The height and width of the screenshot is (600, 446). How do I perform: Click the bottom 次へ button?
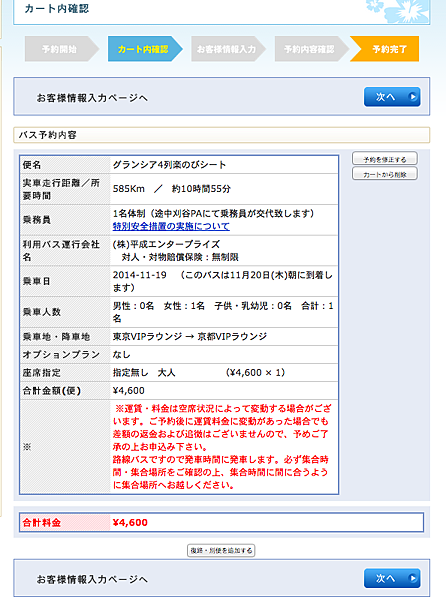pos(392,578)
